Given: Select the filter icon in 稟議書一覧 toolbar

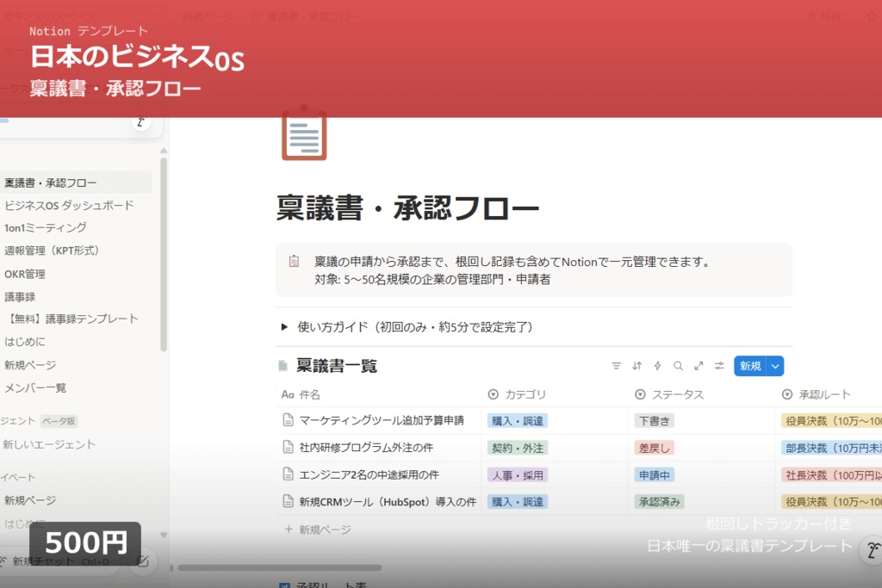Looking at the screenshot, I should tap(617, 366).
